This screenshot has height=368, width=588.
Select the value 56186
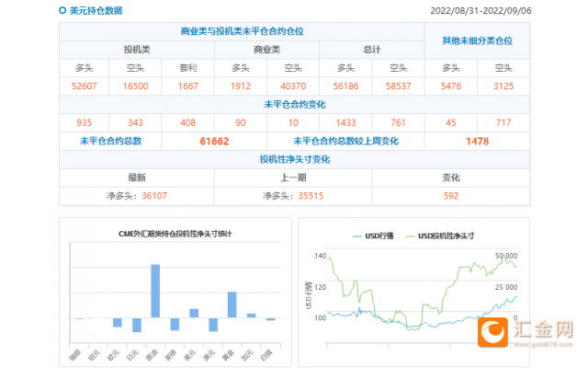pos(345,86)
